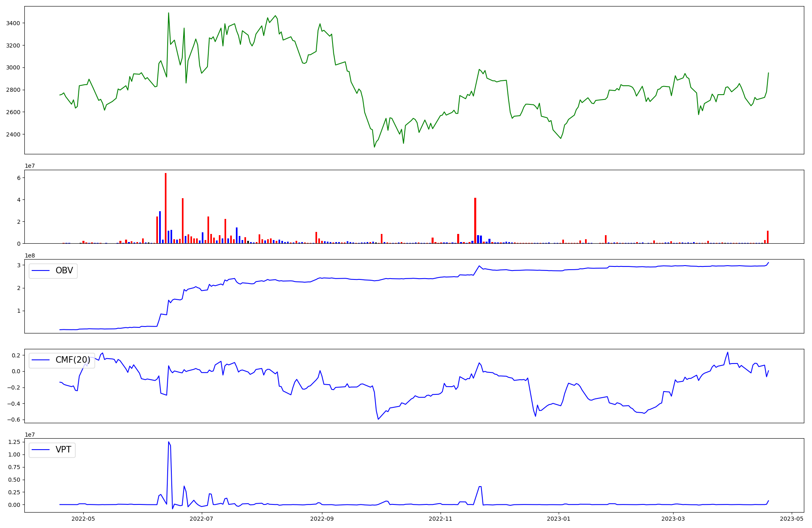Click the last red volume bar at far right

(768, 237)
